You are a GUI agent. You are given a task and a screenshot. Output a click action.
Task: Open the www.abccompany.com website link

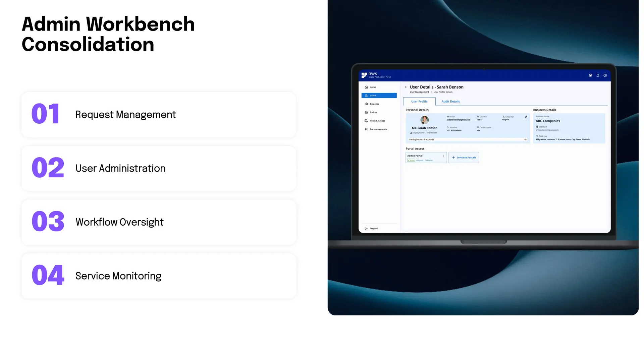(x=547, y=130)
